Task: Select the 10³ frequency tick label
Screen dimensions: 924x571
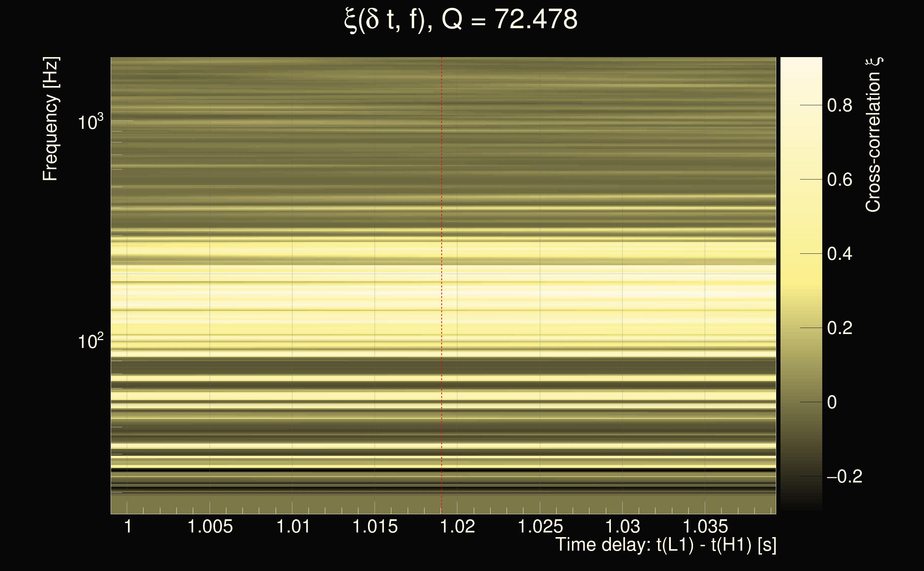Action: click(x=90, y=122)
